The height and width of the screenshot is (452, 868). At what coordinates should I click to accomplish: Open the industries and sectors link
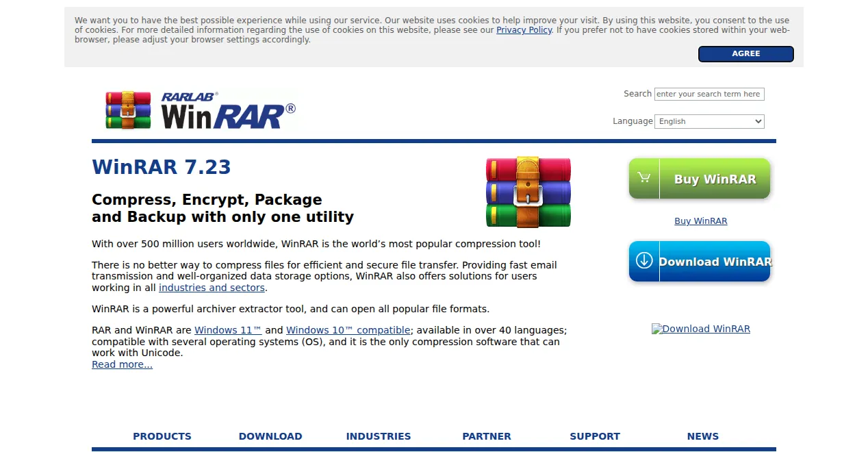[212, 288]
